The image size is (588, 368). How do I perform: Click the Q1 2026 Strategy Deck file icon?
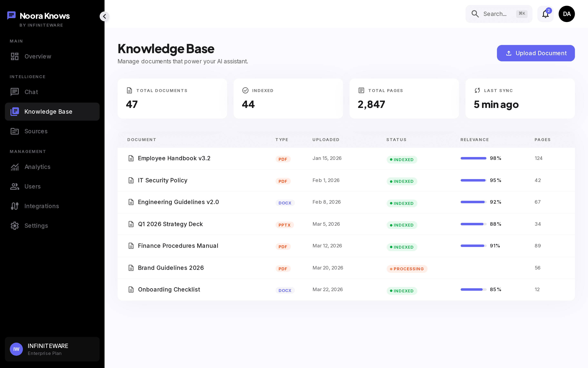click(131, 224)
